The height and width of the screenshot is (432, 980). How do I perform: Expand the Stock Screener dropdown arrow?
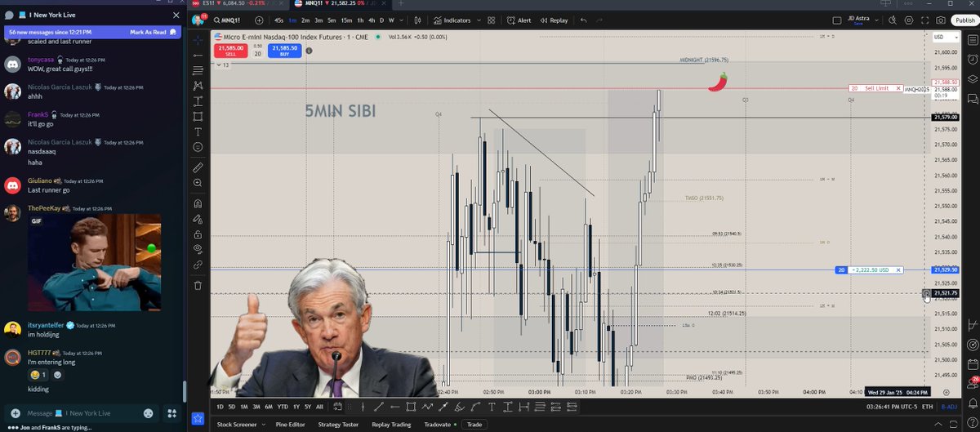(x=262, y=425)
